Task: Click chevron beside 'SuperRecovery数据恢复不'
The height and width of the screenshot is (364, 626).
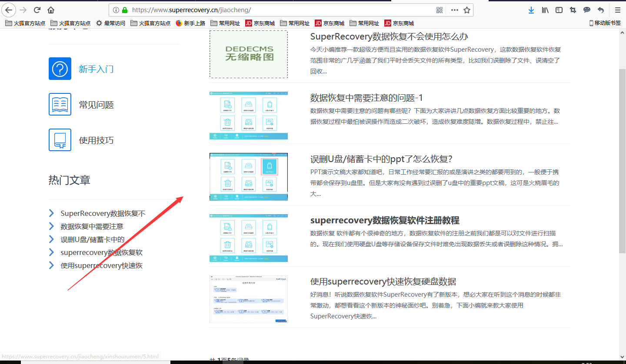Action: tap(51, 213)
